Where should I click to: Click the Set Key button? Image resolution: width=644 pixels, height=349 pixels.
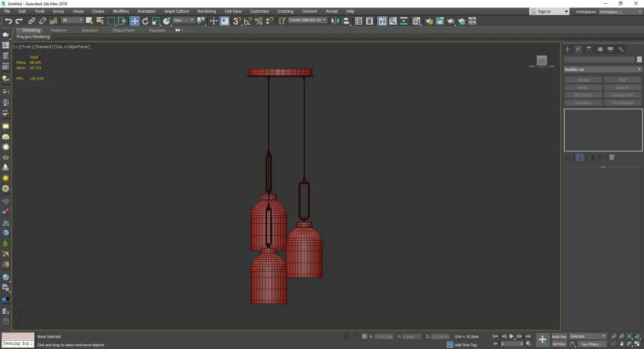pos(559,344)
